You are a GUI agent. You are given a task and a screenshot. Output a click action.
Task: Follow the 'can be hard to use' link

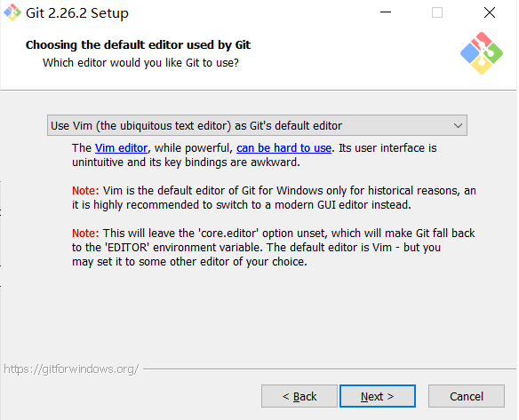[x=284, y=147]
